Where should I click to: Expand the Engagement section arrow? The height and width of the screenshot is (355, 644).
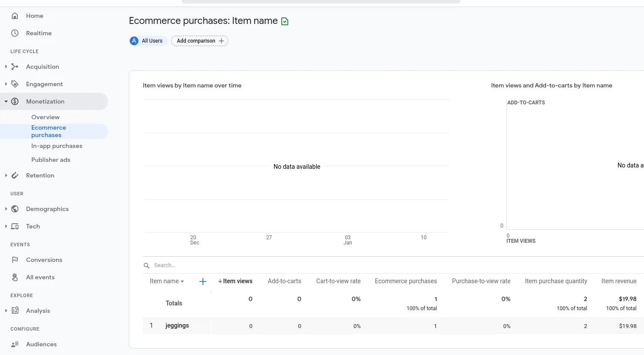(x=6, y=84)
